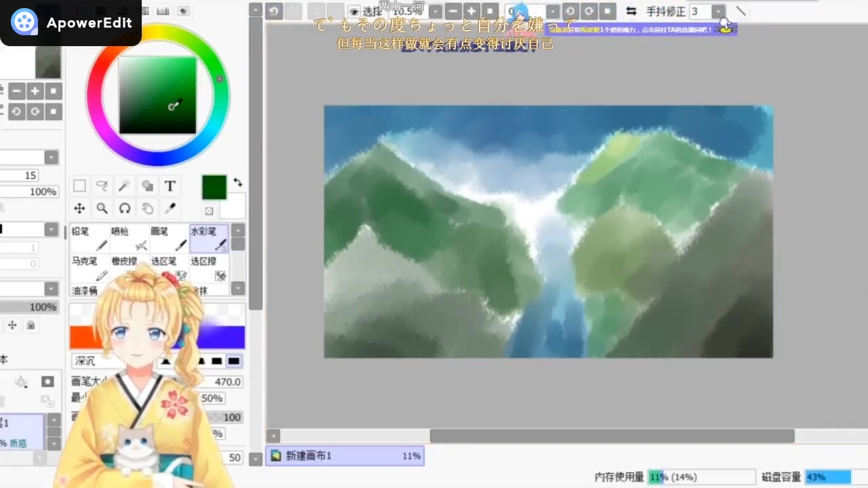Select the move layer tool
Viewport: 868px width, 488px height.
[79, 208]
